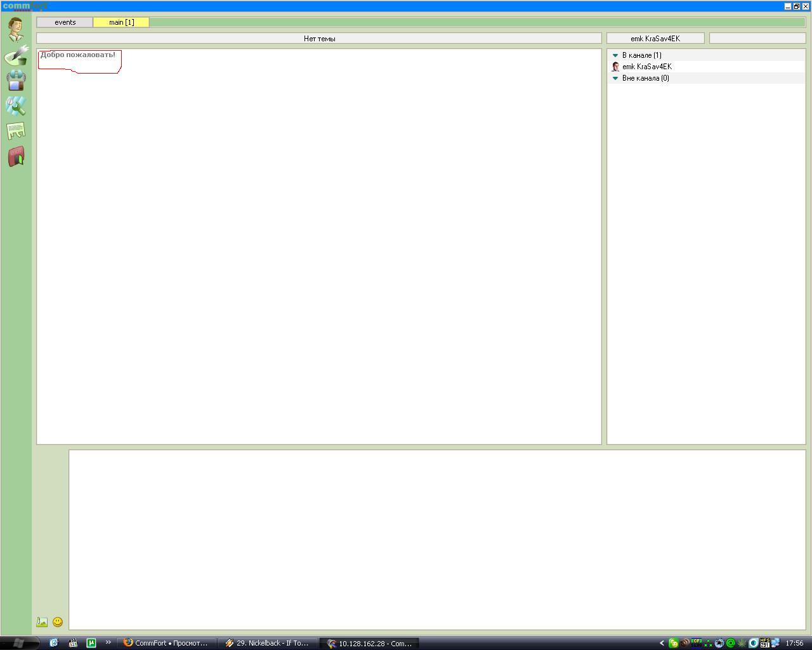This screenshot has height=650, width=812.
Task: Click the torn paper note sidebar icon
Action: click(x=16, y=131)
